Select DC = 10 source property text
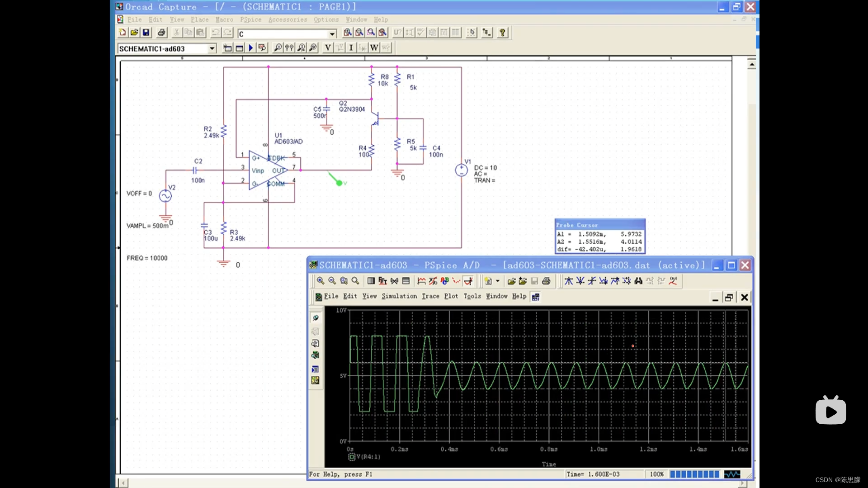 tap(485, 168)
